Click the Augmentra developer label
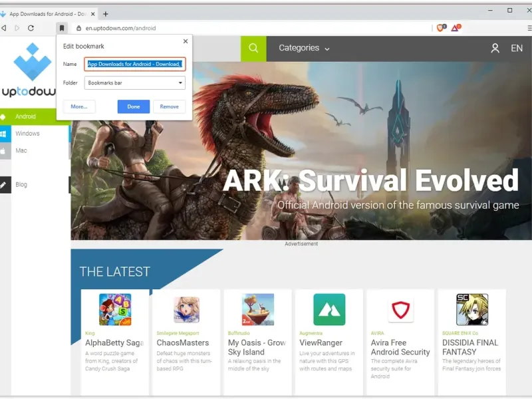This screenshot has width=532, height=399. [311, 333]
